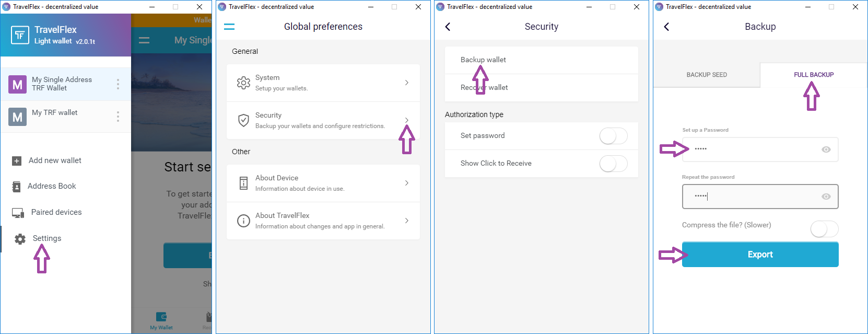Close the Global preferences window
The image size is (868, 334).
coord(418,7)
